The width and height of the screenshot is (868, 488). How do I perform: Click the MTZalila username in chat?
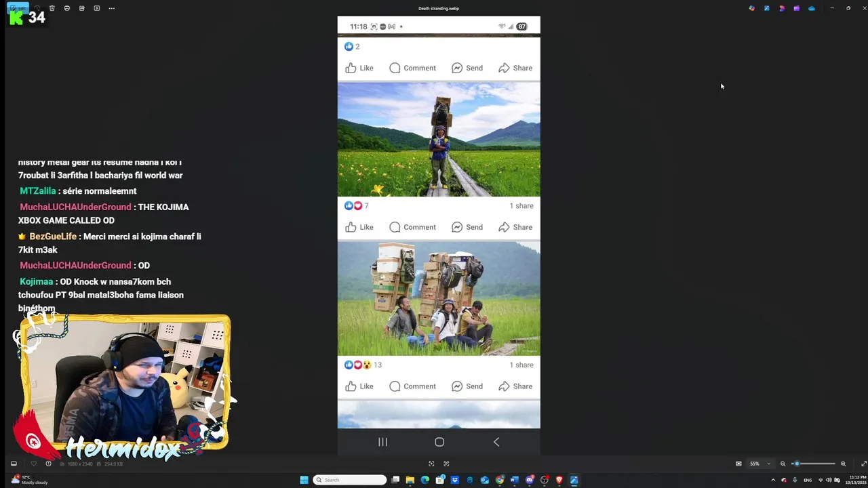[38, 191]
